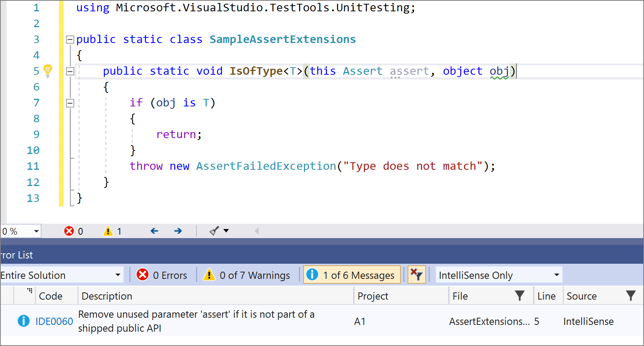Open the IntelliSense Only dropdown
644x346 pixels.
click(x=499, y=275)
